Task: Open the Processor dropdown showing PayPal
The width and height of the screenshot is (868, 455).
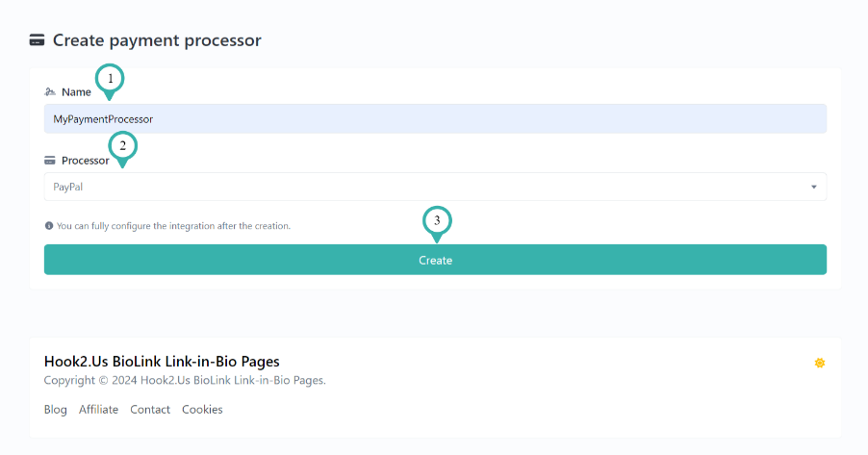Action: point(435,187)
